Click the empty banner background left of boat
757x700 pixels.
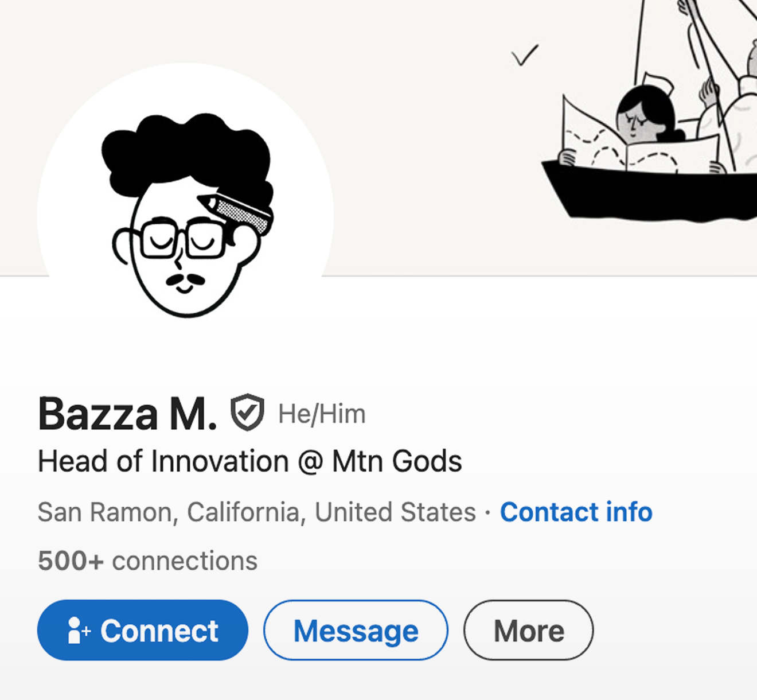coord(401,143)
